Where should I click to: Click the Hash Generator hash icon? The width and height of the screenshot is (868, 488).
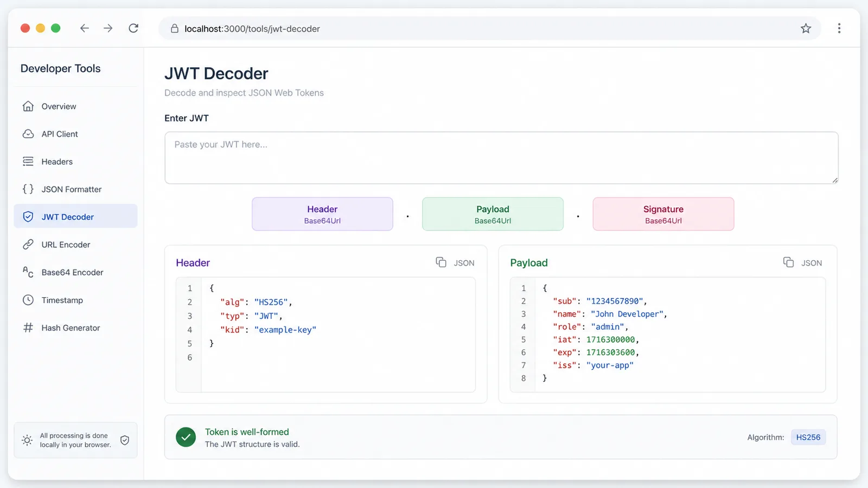coord(28,328)
